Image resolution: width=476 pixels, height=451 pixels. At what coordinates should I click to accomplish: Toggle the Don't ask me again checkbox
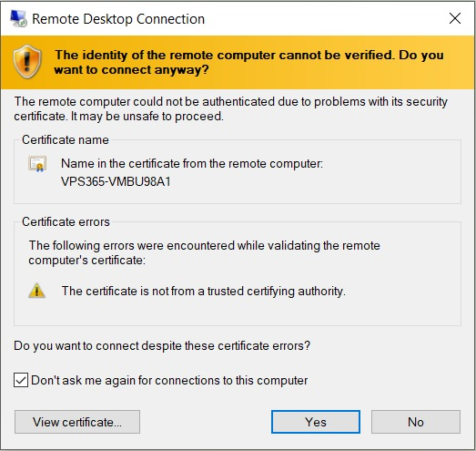(x=21, y=380)
